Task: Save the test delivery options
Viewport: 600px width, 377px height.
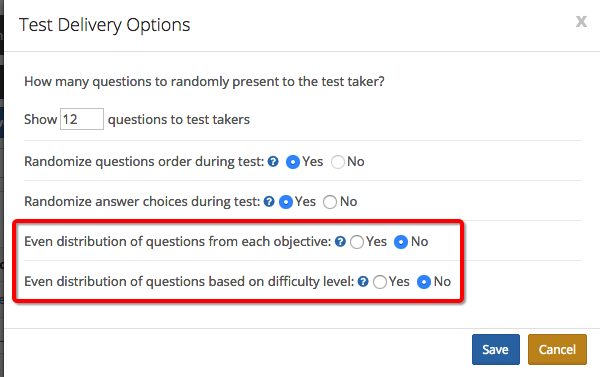Action: tap(496, 349)
